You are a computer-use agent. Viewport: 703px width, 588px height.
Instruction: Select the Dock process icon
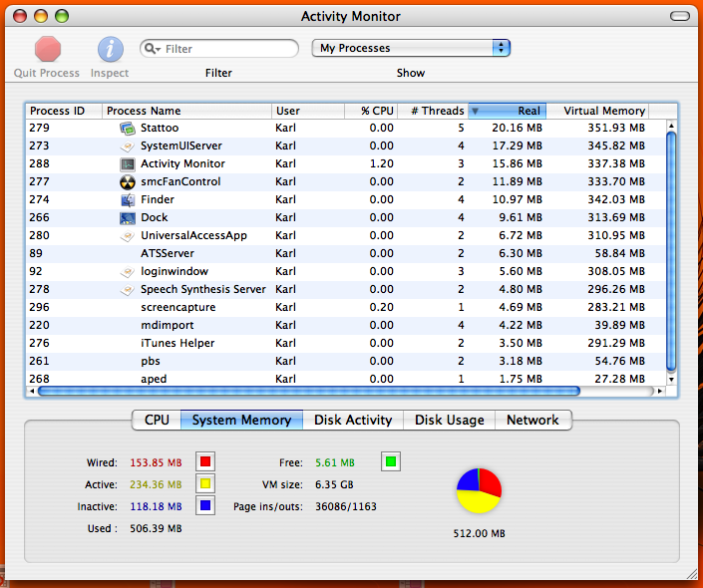[128, 218]
